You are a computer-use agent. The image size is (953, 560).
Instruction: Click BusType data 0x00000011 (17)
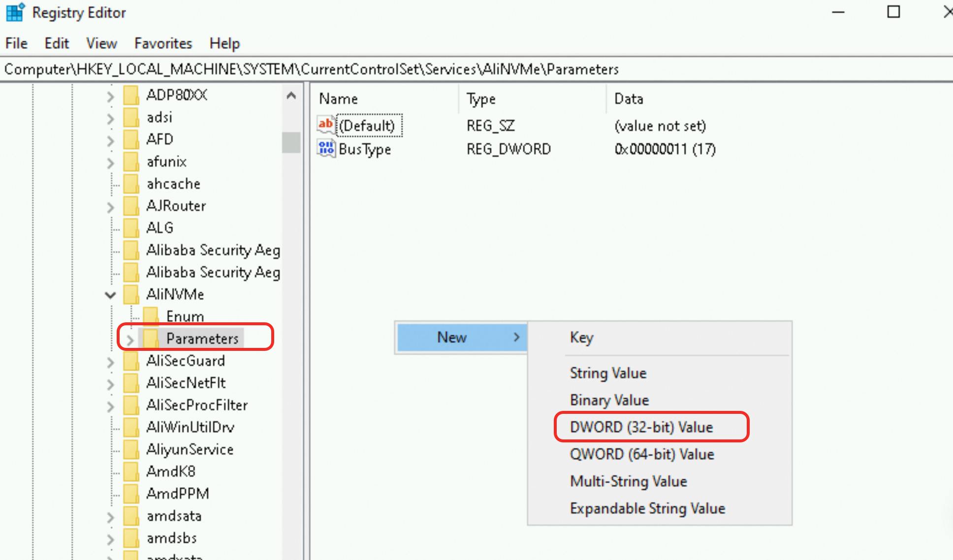point(665,149)
